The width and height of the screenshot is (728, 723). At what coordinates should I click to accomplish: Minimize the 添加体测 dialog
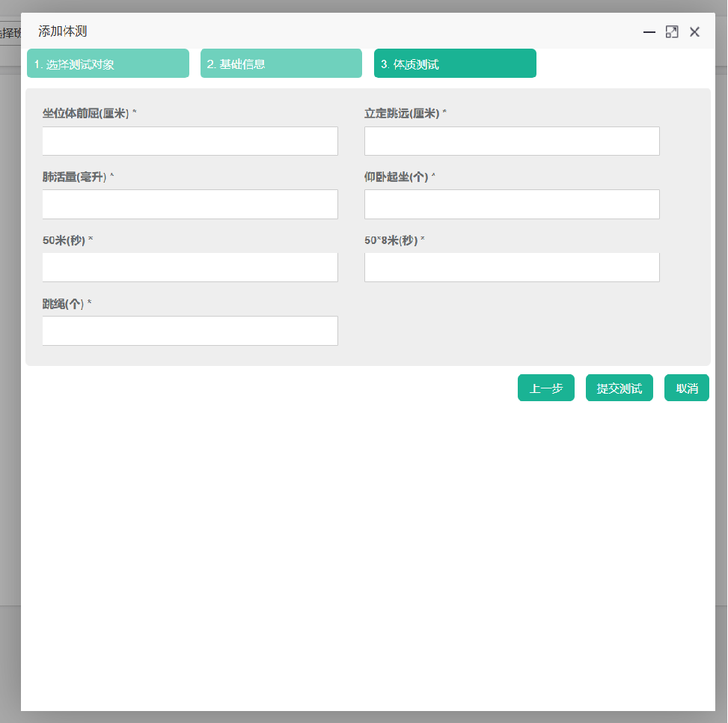point(649,32)
